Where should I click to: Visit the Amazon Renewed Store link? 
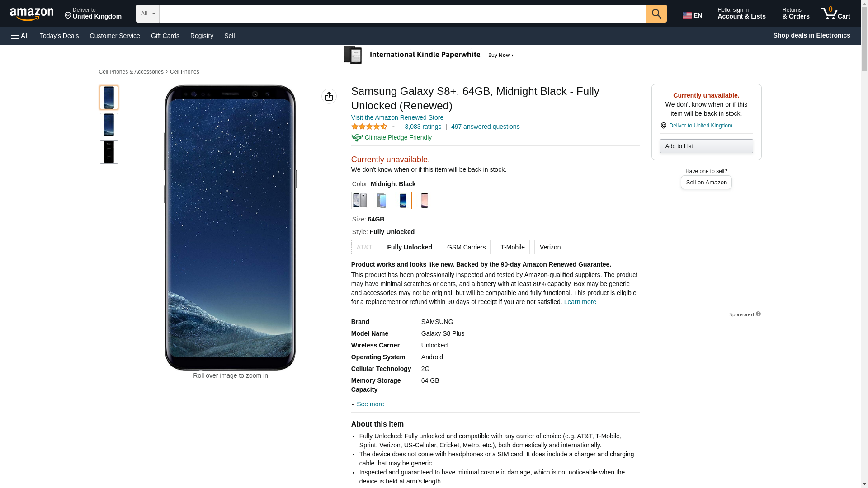click(x=397, y=117)
